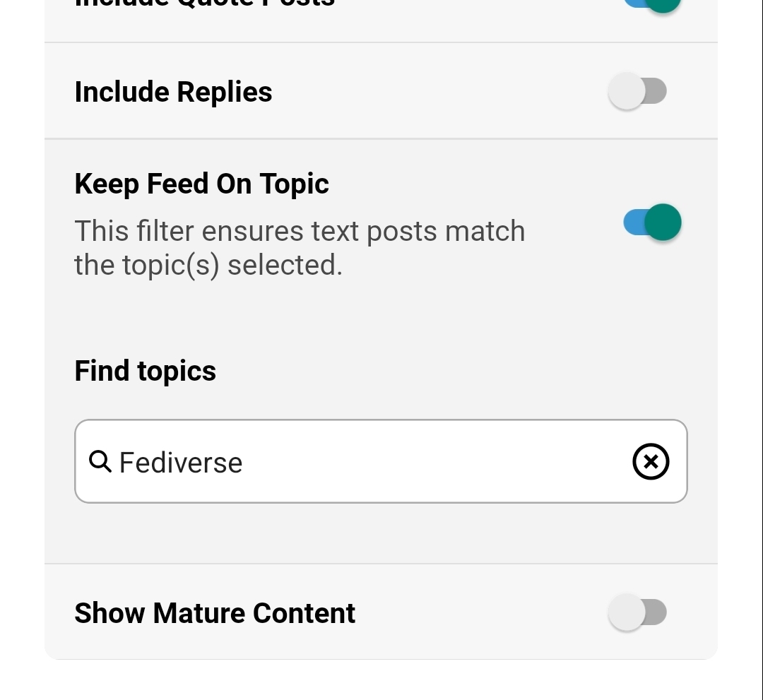The height and width of the screenshot is (700, 763).
Task: Click white knob of Show Mature Content switch
Action: [627, 613]
